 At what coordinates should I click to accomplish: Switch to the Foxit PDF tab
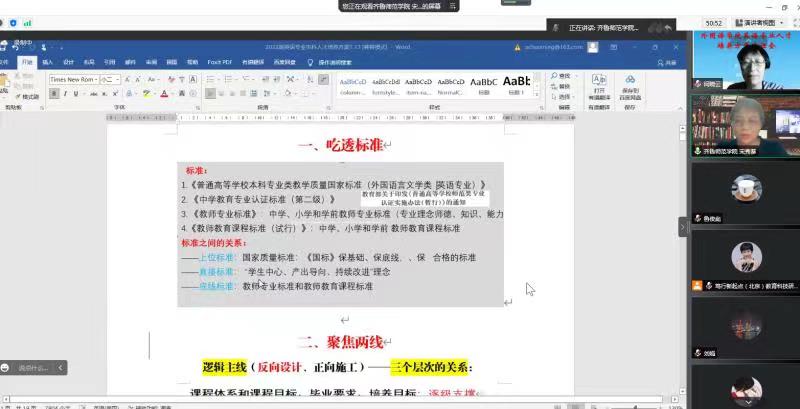point(219,62)
